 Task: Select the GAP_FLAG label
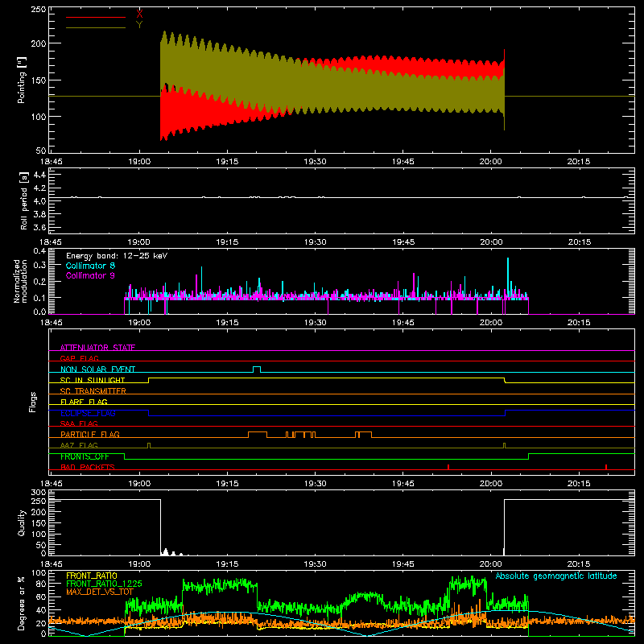click(x=79, y=358)
